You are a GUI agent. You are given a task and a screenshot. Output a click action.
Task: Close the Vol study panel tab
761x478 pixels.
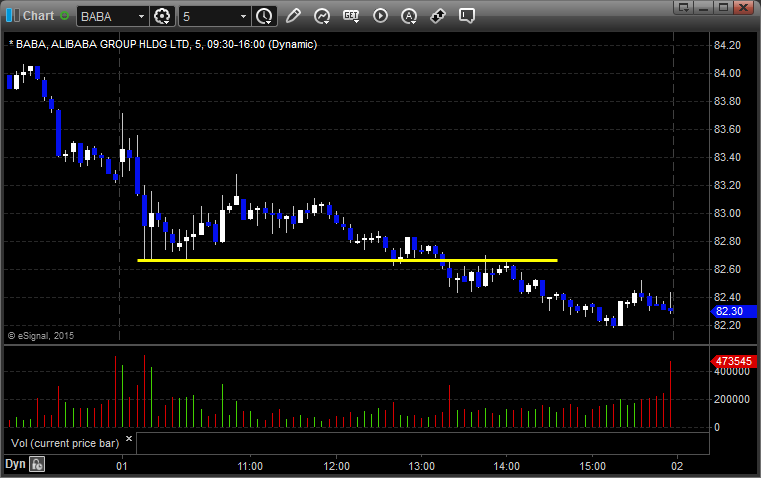(128, 438)
